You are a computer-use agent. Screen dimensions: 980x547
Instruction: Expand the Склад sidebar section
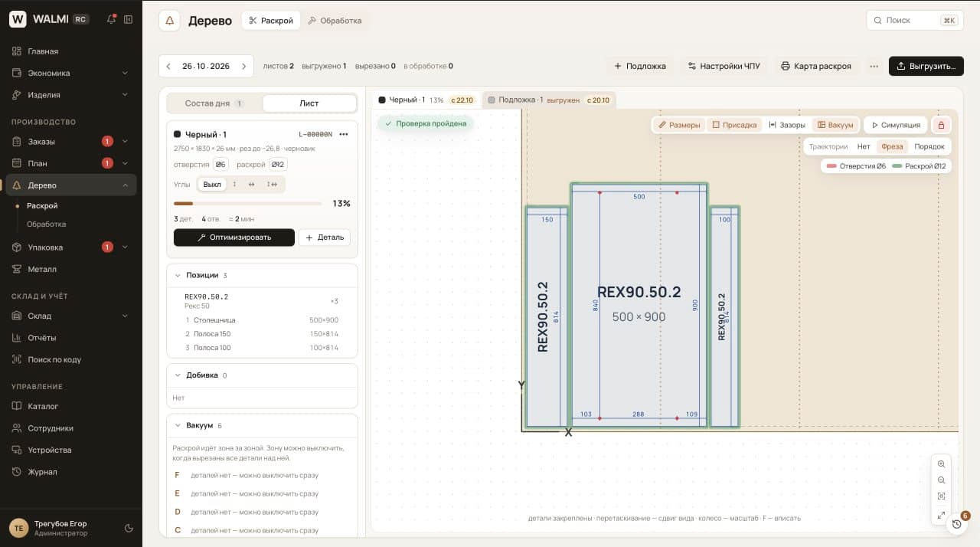click(70, 316)
